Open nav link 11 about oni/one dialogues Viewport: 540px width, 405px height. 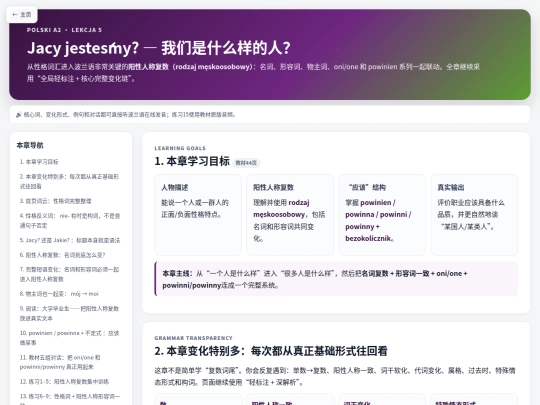coord(60,362)
